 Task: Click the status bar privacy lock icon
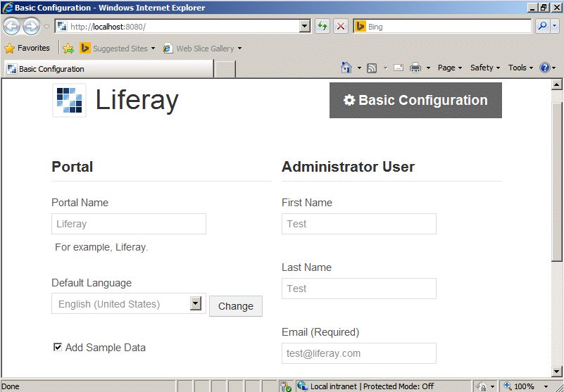pyautogui.click(x=481, y=386)
